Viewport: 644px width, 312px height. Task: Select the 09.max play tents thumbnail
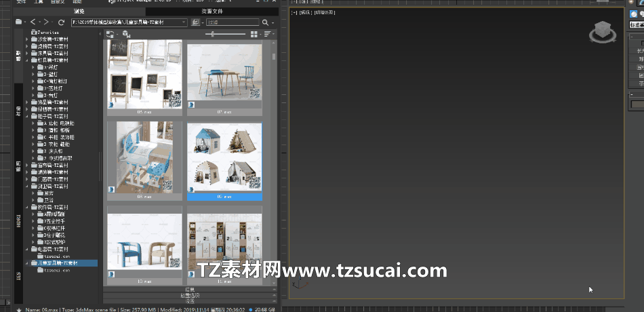pos(224,157)
